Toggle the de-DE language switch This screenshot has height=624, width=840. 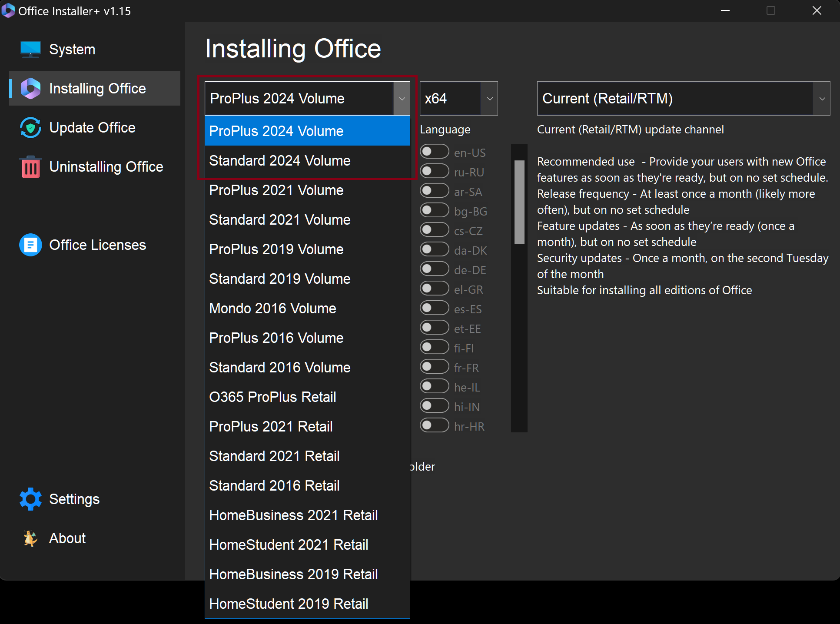[434, 269]
